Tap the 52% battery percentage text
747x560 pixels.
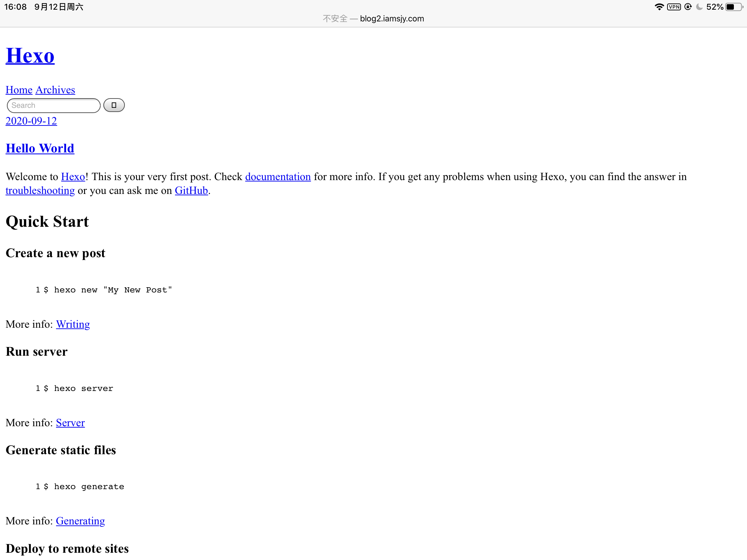click(x=715, y=7)
